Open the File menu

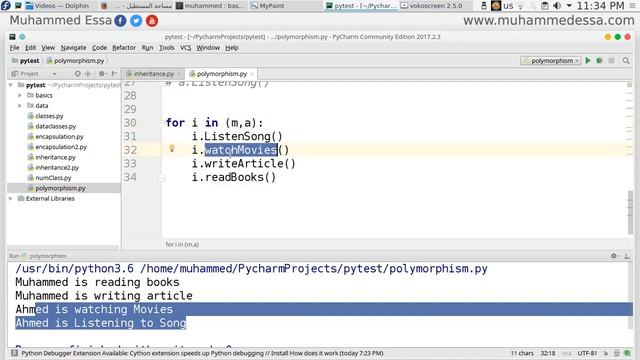tap(14, 48)
